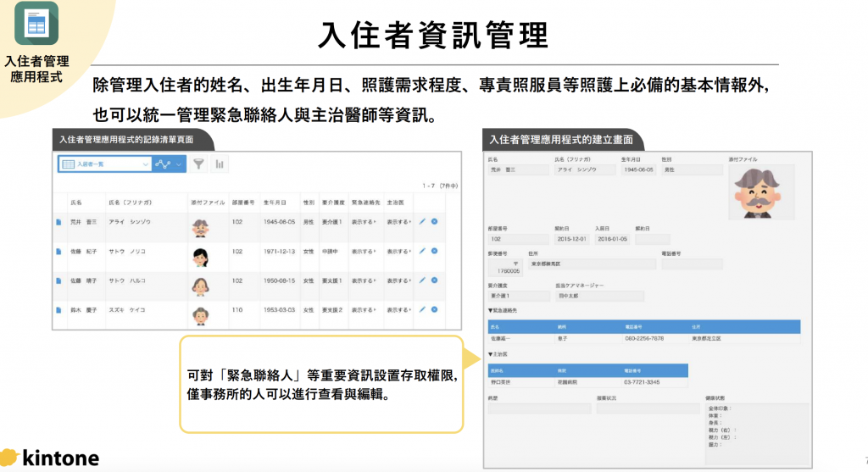This screenshot has width=868, height=472.
Task: Delete the 鈴木 慶子 record with circle icon
Action: (435, 309)
